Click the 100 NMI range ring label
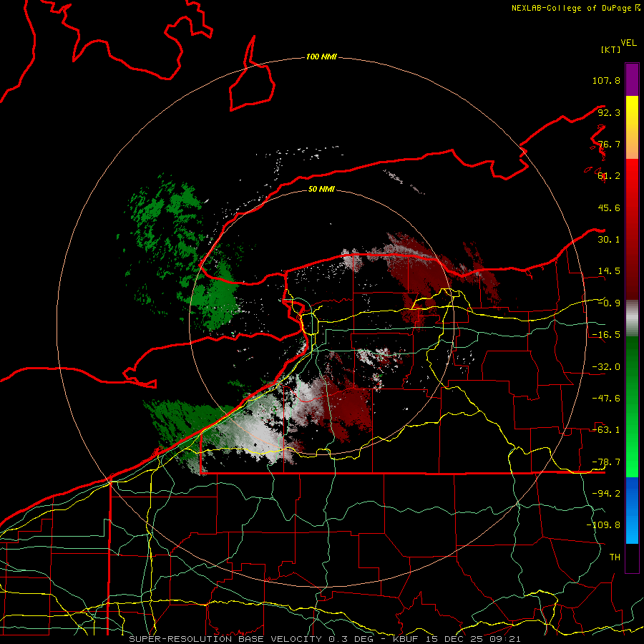The width and height of the screenshot is (644, 644). click(x=321, y=57)
